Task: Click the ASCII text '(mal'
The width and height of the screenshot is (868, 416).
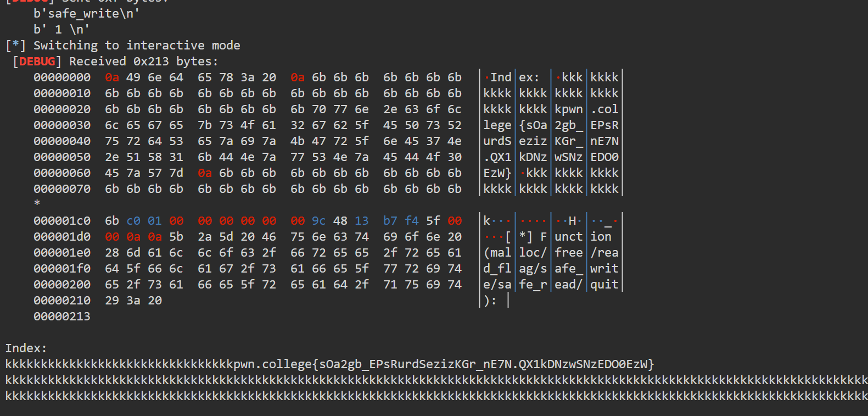Action: pyautogui.click(x=497, y=252)
